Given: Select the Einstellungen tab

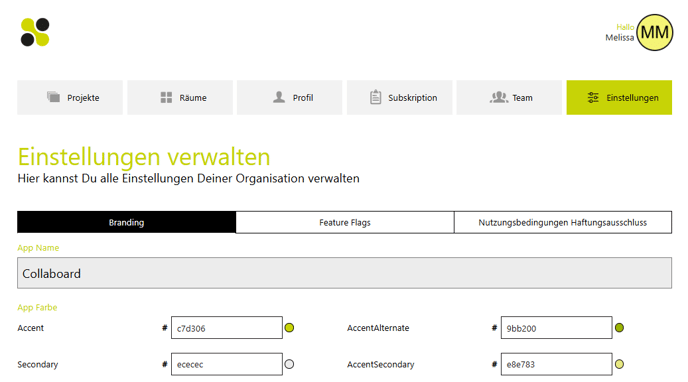Looking at the screenshot, I should coord(619,97).
